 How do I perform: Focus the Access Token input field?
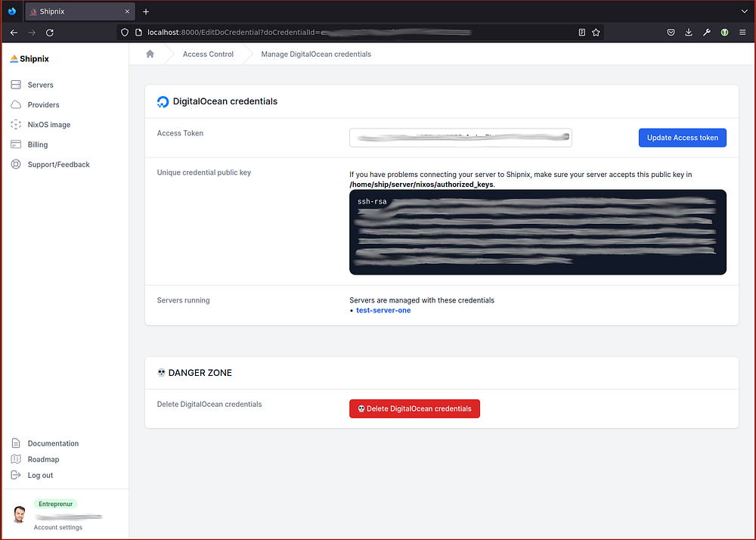(460, 138)
